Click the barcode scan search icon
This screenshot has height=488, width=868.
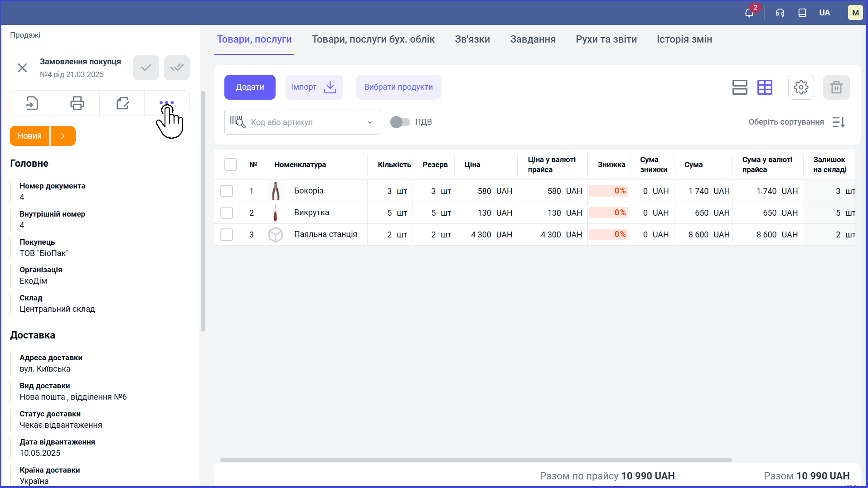tap(237, 122)
